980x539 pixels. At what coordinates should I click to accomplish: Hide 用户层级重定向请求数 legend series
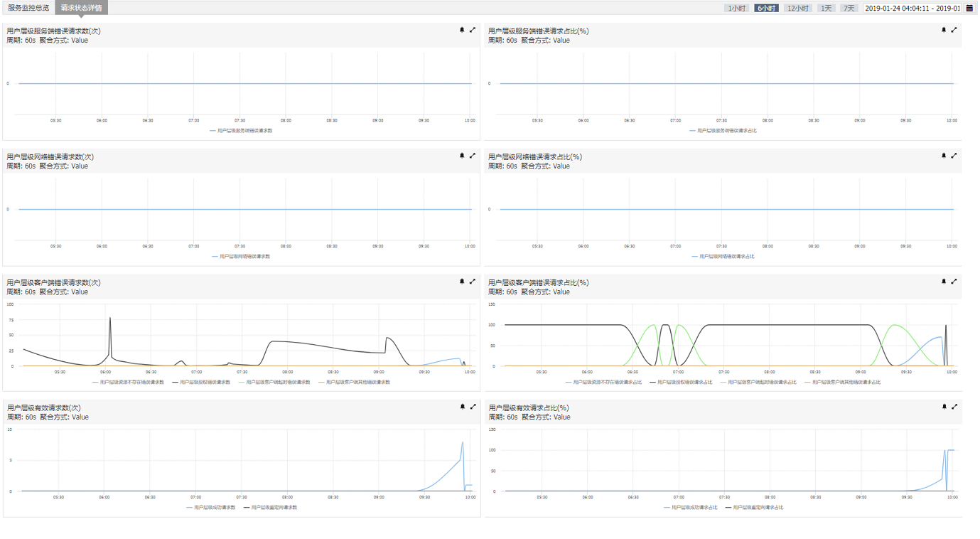click(270, 508)
